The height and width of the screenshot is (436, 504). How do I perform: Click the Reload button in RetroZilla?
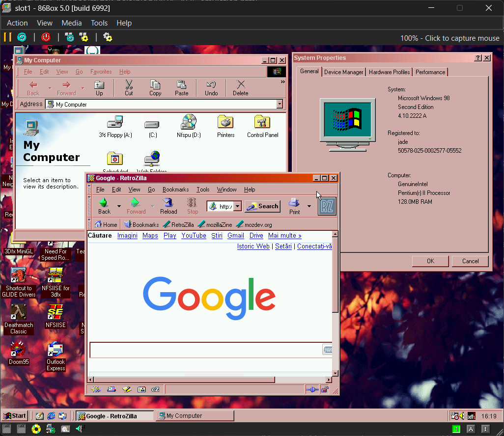point(168,206)
